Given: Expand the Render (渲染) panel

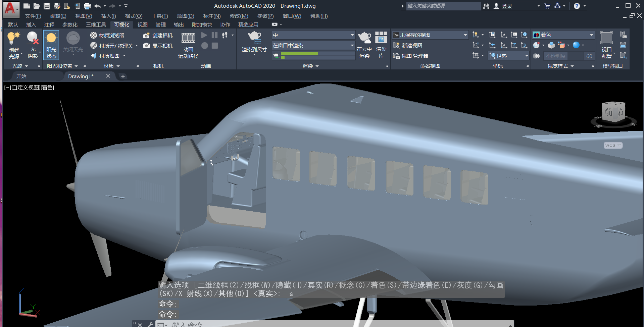Looking at the screenshot, I should pos(310,66).
